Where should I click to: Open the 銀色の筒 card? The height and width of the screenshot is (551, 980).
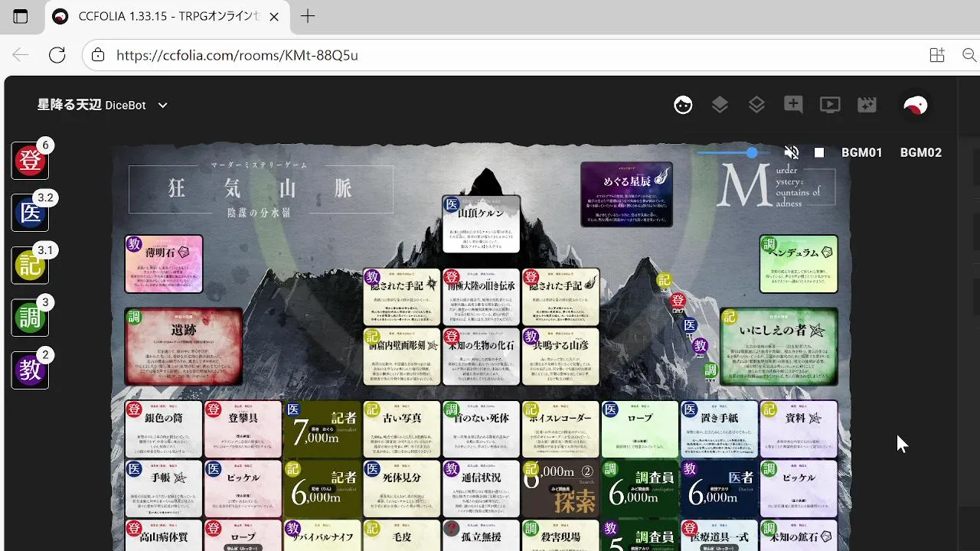(164, 429)
